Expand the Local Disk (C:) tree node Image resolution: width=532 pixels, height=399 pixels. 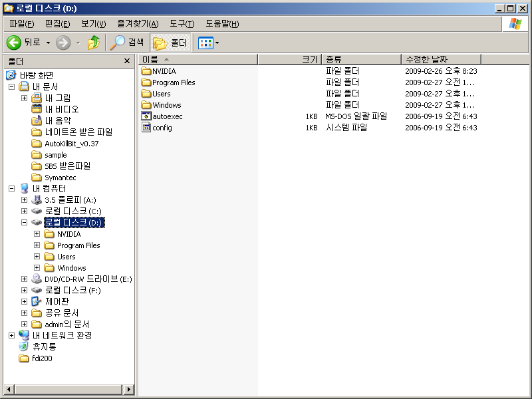24,211
